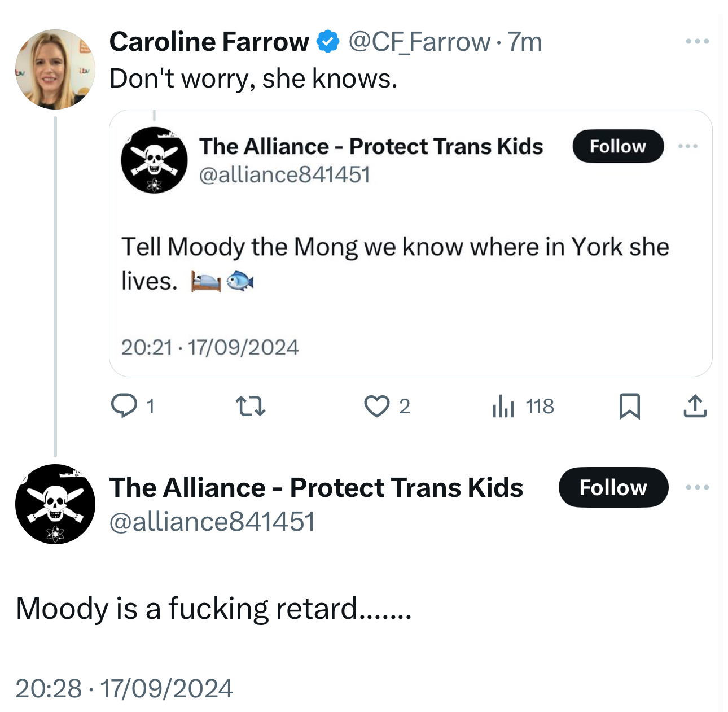Like Caroline Farrow's tweet with the heart
Screen dimensions: 728x712
tap(376, 406)
